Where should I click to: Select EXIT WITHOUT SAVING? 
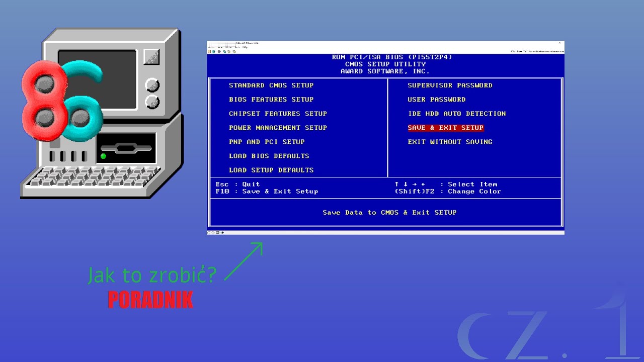(x=450, y=142)
